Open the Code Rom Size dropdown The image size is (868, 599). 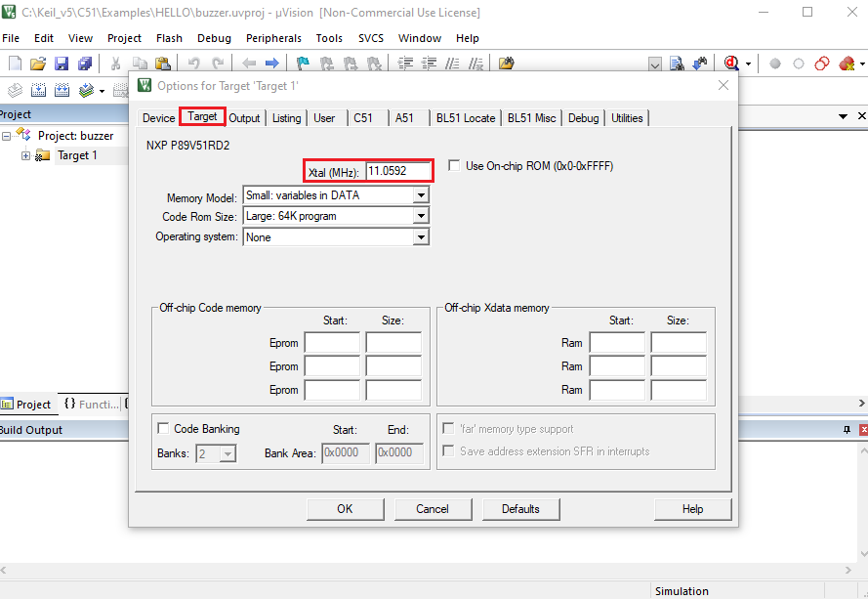tap(421, 216)
